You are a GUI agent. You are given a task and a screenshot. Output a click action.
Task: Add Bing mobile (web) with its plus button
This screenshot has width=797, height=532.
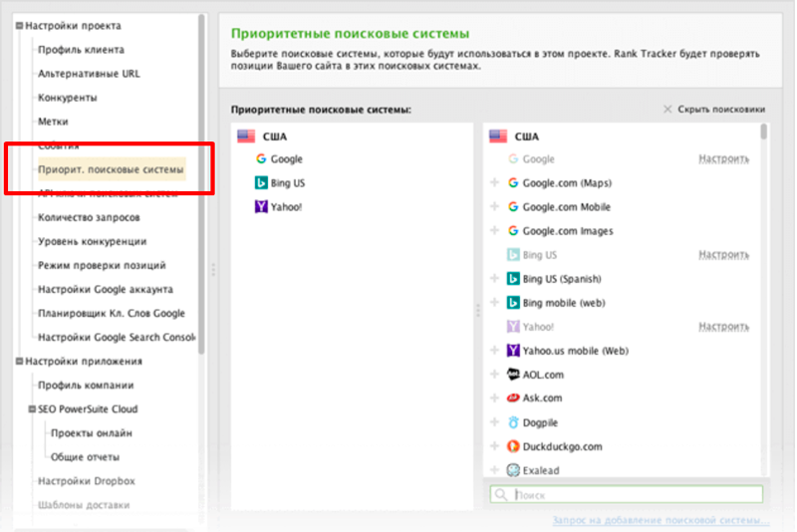tap(494, 302)
